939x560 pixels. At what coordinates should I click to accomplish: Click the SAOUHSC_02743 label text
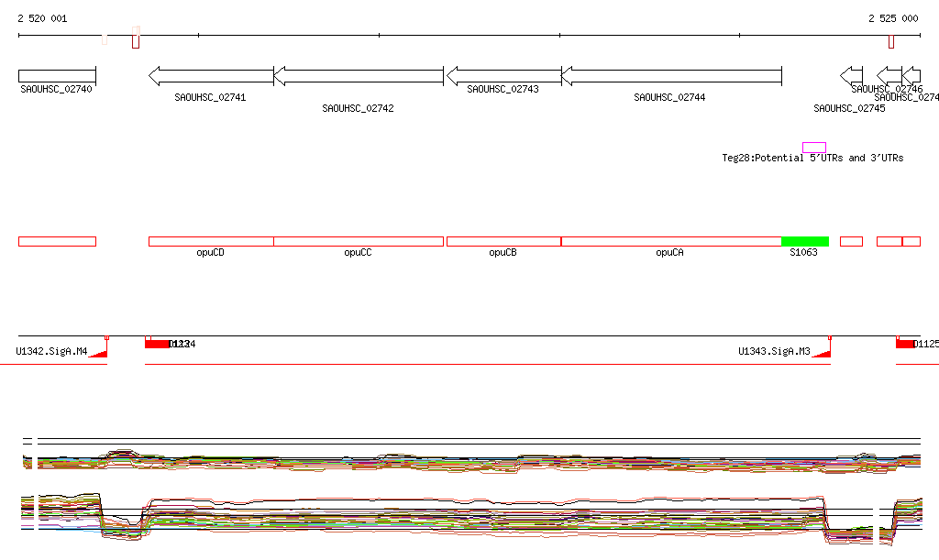(x=503, y=89)
